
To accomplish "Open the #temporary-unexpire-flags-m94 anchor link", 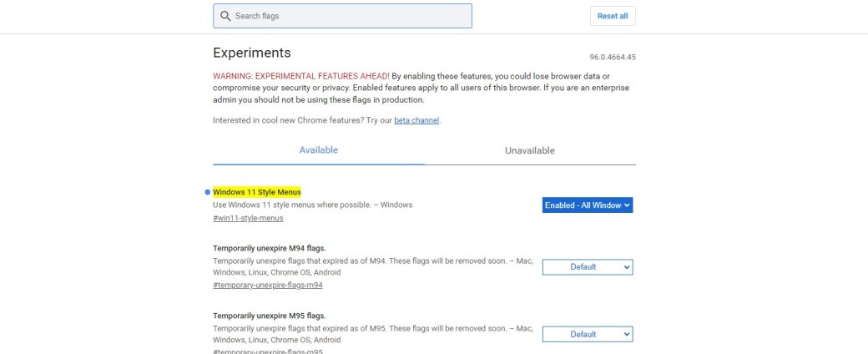I will click(268, 286).
